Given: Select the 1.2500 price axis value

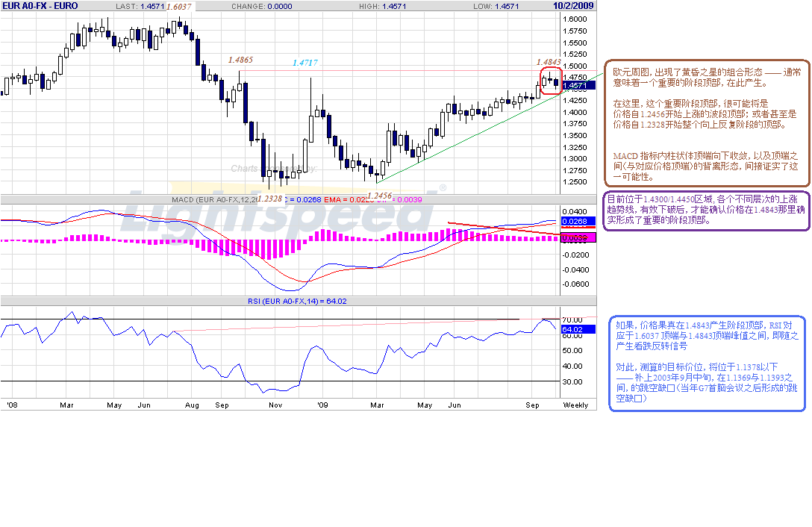Looking at the screenshot, I should click(x=575, y=182).
